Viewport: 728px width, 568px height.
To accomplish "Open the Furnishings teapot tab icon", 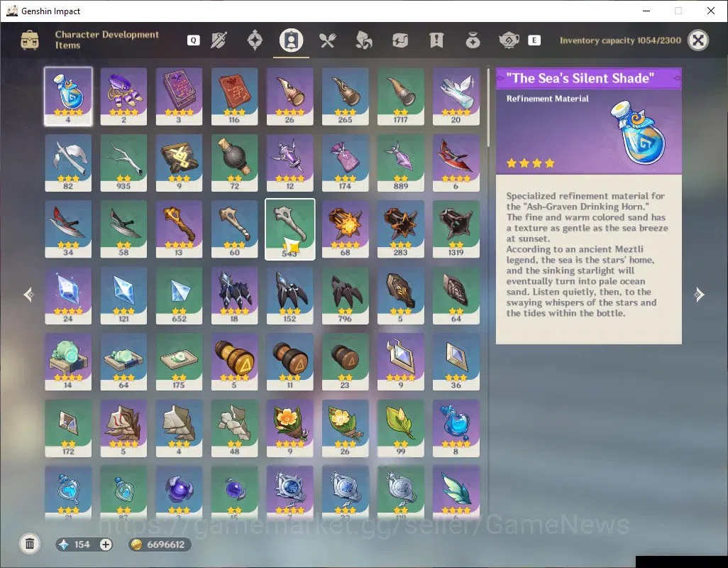I will pos(509,40).
